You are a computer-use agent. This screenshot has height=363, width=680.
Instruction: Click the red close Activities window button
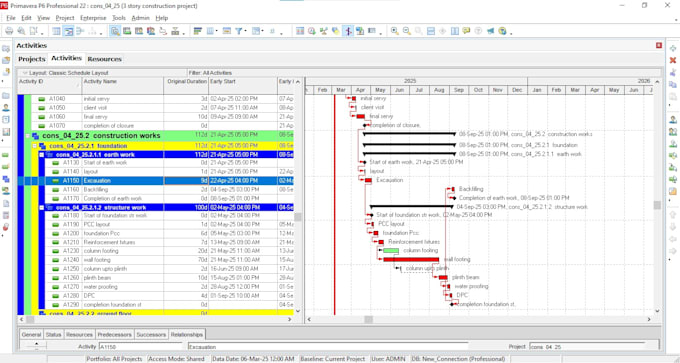(659, 46)
